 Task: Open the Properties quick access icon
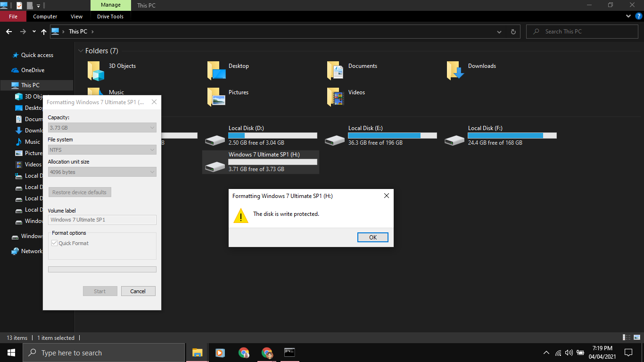(19, 5)
